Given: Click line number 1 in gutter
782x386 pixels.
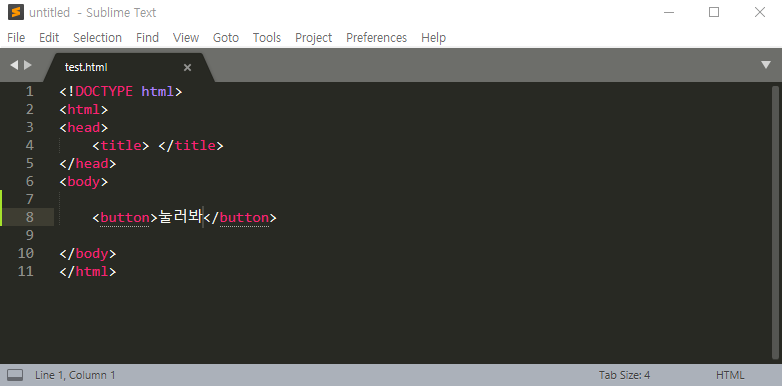Looking at the screenshot, I should pos(29,91).
